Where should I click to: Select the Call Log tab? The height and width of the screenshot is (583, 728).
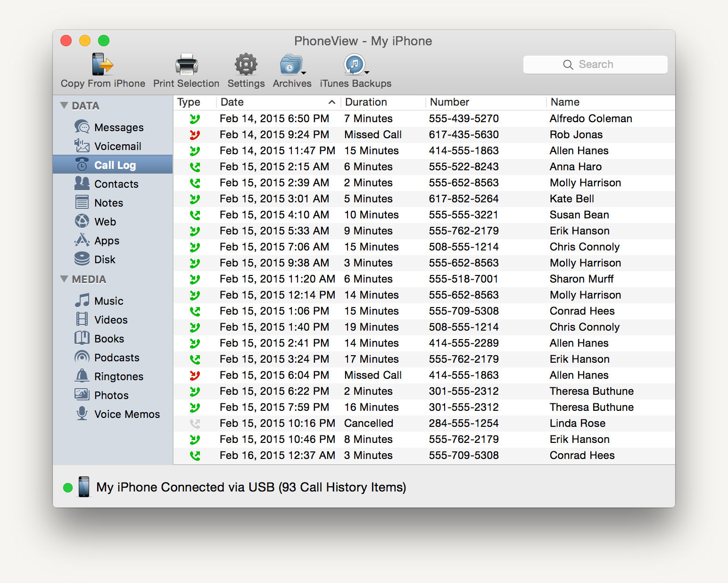tap(115, 165)
